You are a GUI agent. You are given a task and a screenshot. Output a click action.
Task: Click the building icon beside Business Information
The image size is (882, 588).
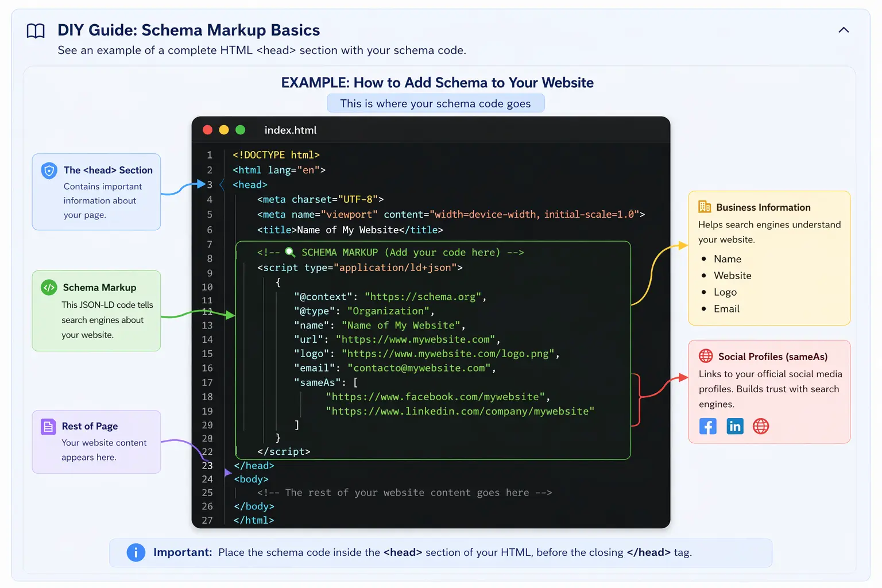(705, 207)
